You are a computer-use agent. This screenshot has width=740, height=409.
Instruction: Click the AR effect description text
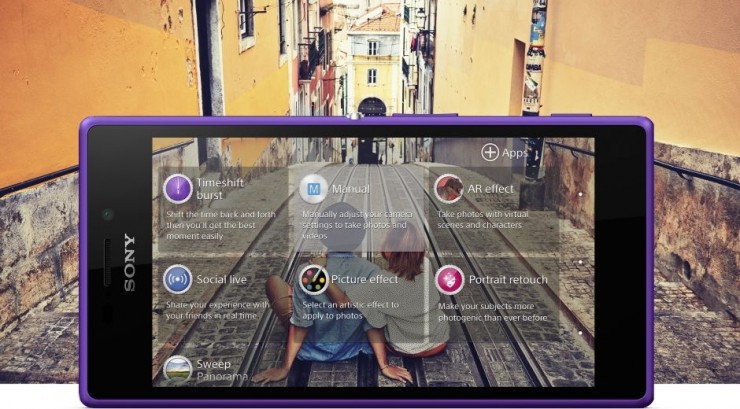pos(495,220)
